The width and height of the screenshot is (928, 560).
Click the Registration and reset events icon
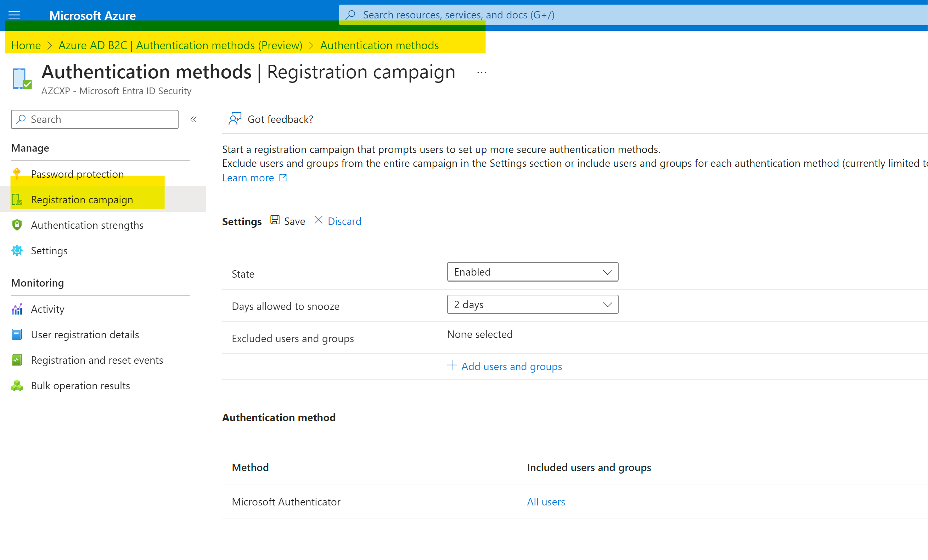(x=17, y=360)
